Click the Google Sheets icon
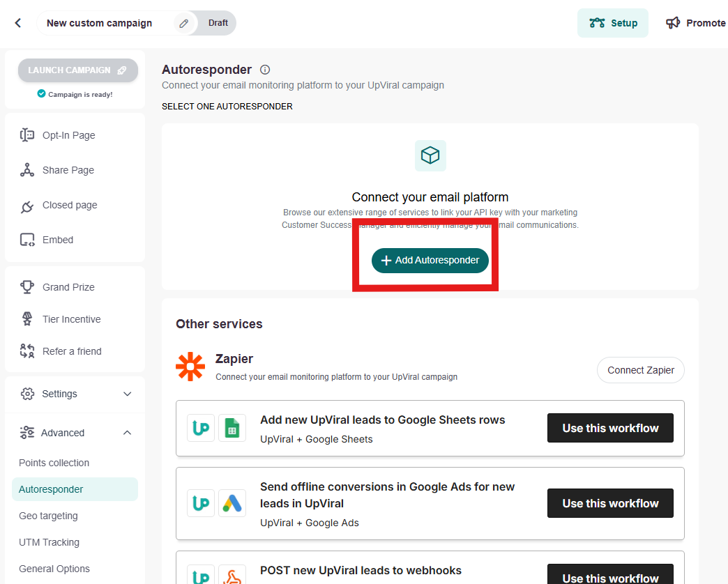 pos(232,428)
